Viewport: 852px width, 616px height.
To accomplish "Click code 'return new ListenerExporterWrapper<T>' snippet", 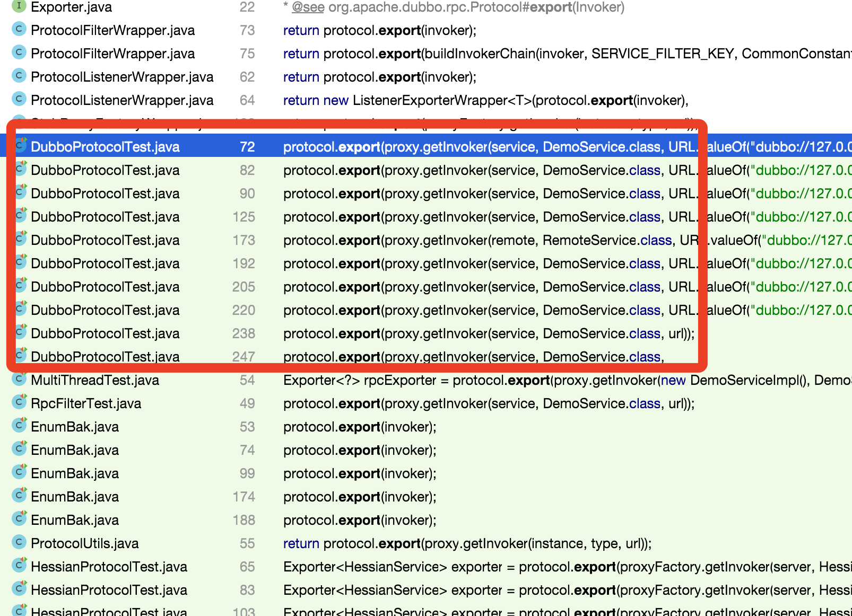I will [x=486, y=100].
